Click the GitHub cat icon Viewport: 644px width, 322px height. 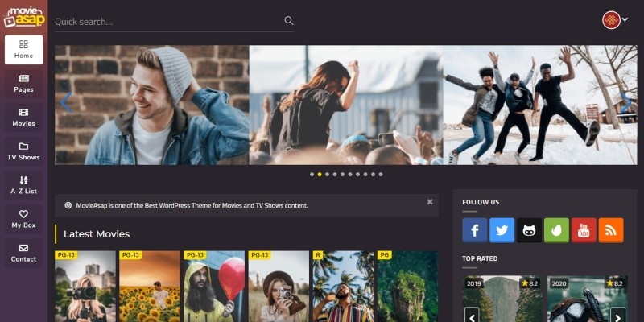click(530, 230)
